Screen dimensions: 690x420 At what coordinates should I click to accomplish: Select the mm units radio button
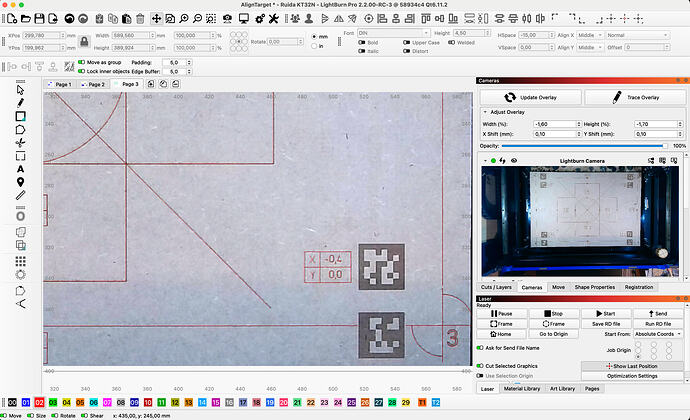[x=314, y=37]
